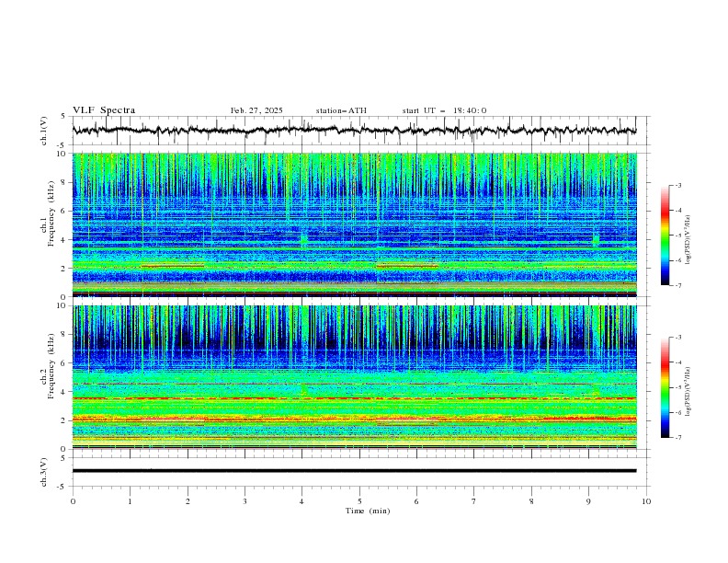This screenshot has width=728, height=563.
Task: Click the "8" kHz tick of ch.2 spectrogram
Action: (65, 335)
